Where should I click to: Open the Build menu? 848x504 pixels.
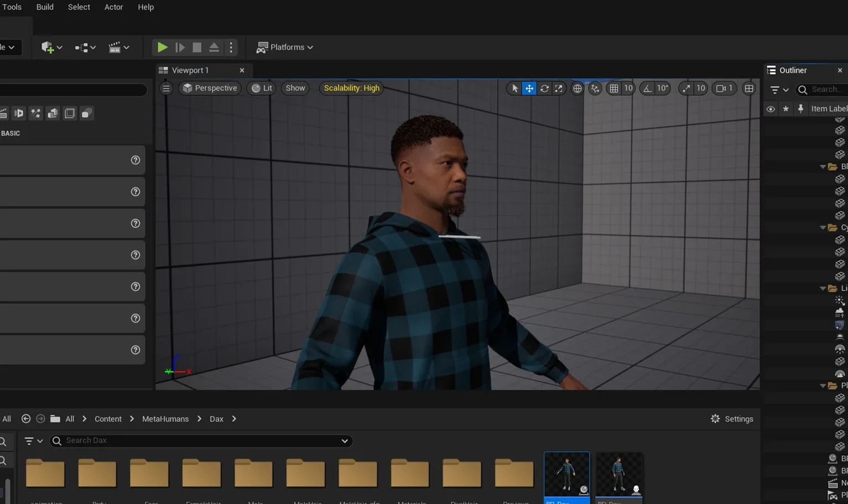(45, 7)
